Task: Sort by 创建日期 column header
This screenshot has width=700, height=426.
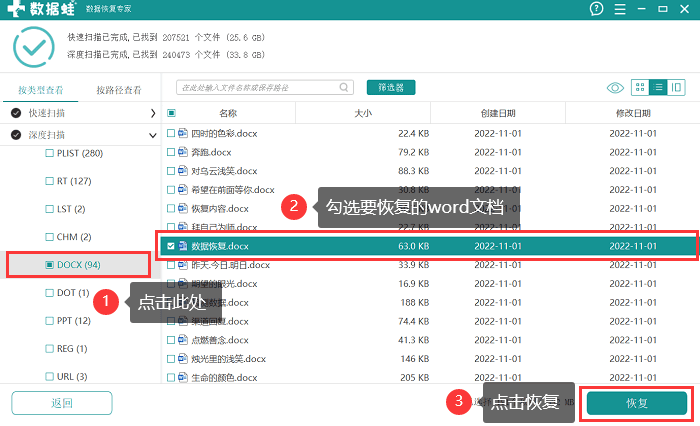Action: pos(498,113)
